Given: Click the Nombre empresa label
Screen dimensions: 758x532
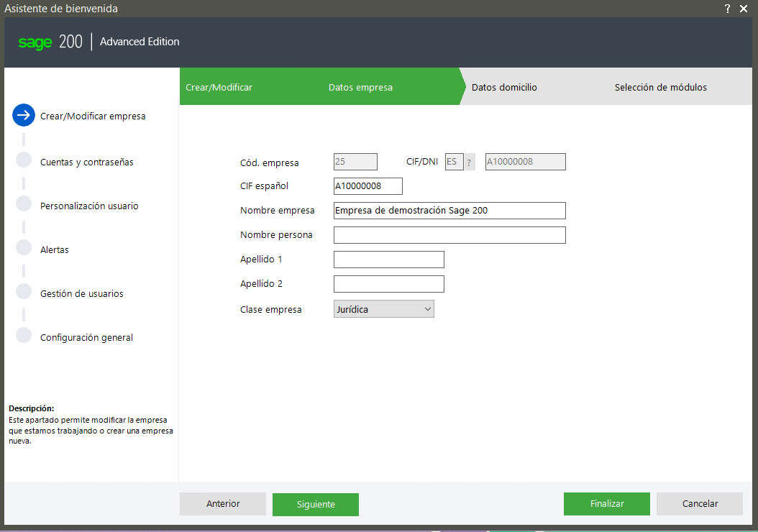Looking at the screenshot, I should 278,211.
